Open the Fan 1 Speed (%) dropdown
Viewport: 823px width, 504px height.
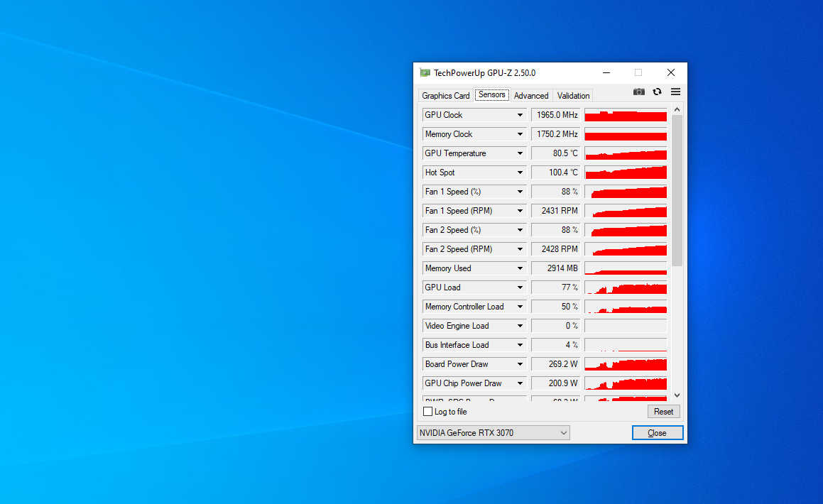(520, 192)
